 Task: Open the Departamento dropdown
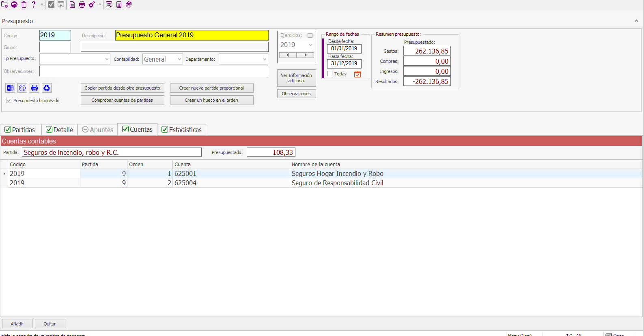pos(265,59)
